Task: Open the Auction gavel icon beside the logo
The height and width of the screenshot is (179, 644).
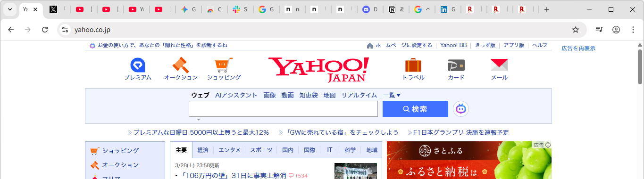Action: coord(181,65)
